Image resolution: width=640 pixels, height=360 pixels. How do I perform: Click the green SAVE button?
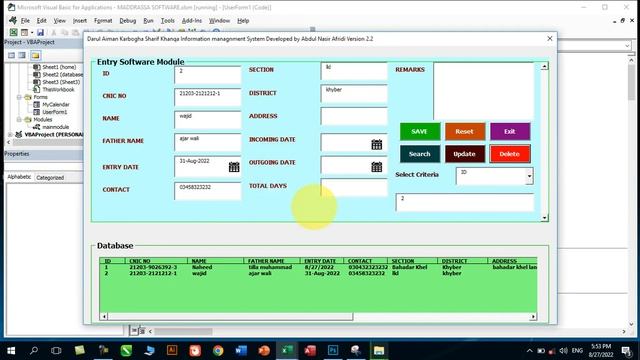tap(420, 131)
